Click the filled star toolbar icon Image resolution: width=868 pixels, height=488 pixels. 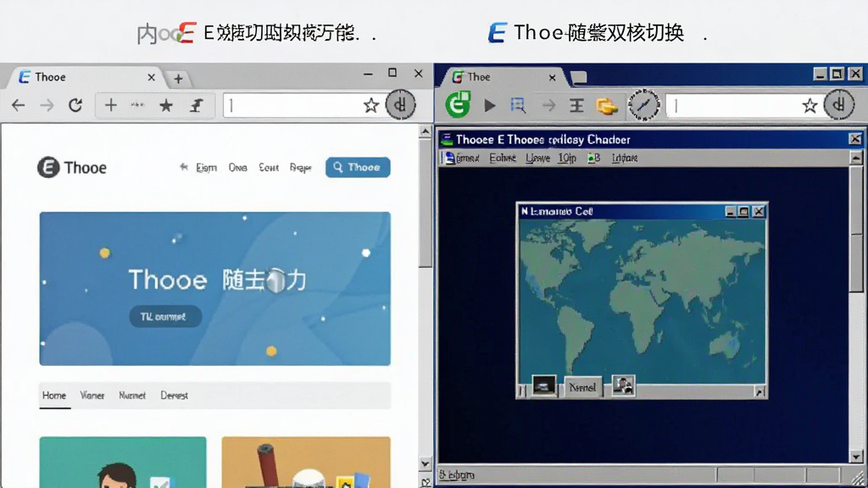tap(166, 105)
